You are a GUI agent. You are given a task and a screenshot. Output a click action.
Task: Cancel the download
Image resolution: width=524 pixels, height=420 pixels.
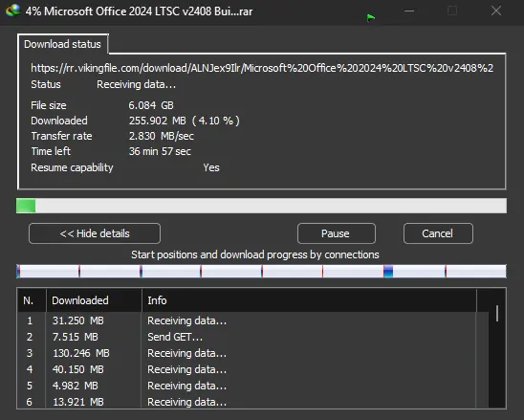click(438, 233)
